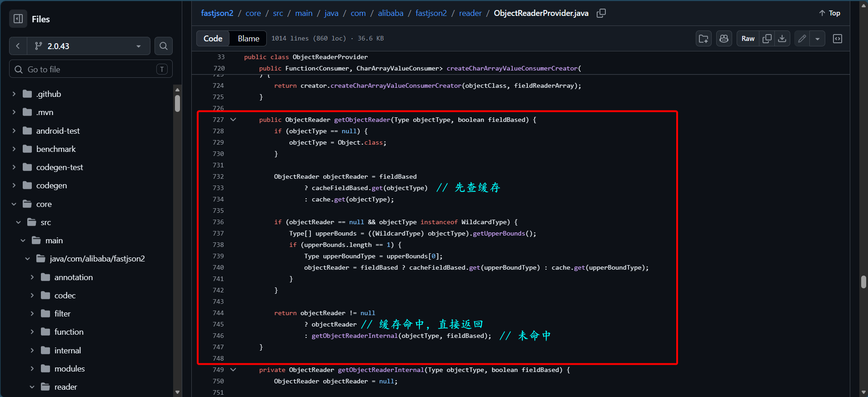Open the codec folder
The width and height of the screenshot is (868, 397).
point(65,296)
